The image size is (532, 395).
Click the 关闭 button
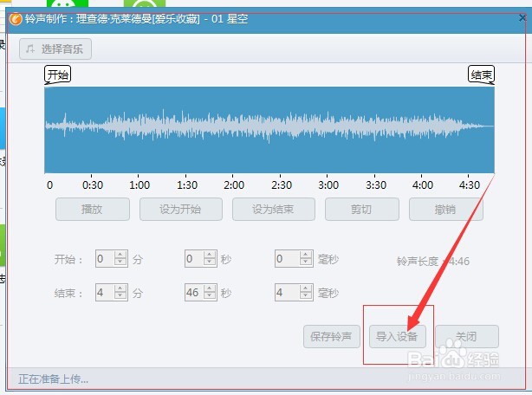point(467,336)
